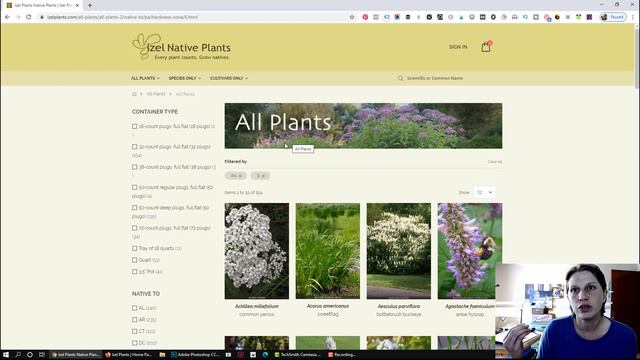Open Edge browser from the taskbar
Image resolution: width=640 pixels, height=360 pixels.
(265, 355)
